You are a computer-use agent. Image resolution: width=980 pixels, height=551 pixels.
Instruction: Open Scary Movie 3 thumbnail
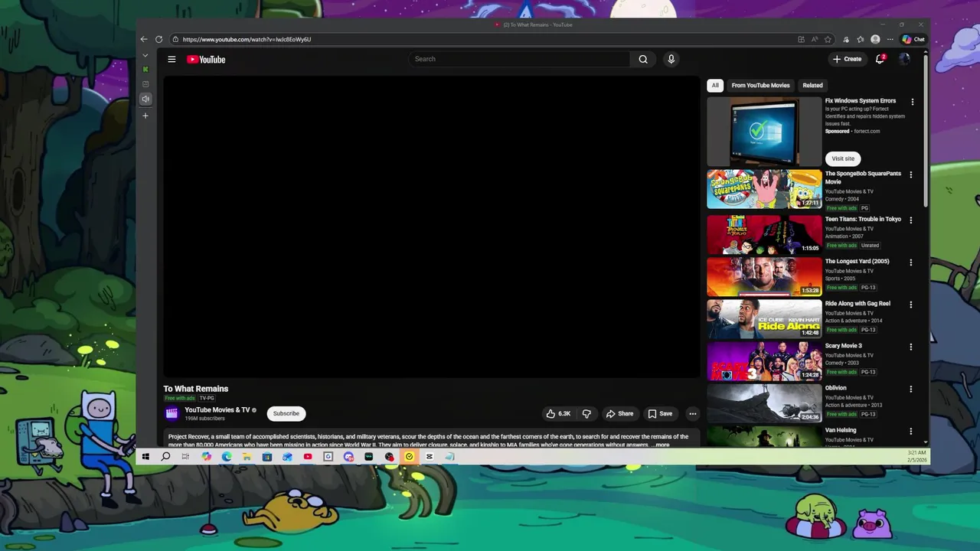point(764,360)
